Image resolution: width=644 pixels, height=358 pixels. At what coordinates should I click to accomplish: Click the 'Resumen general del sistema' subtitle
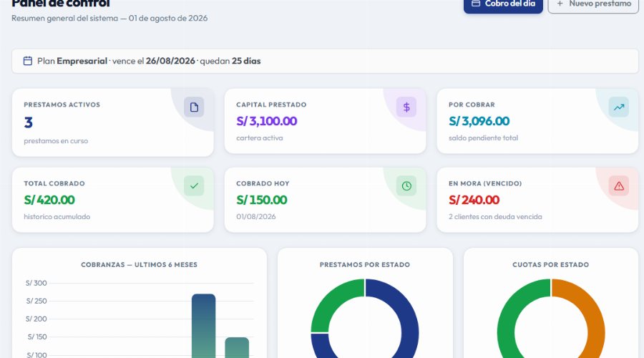coord(64,18)
